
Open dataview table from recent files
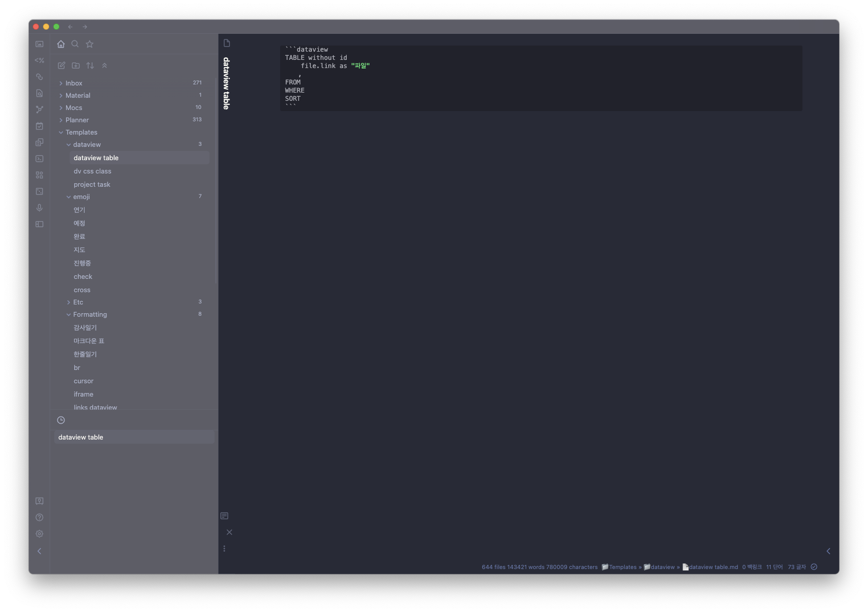pos(134,437)
